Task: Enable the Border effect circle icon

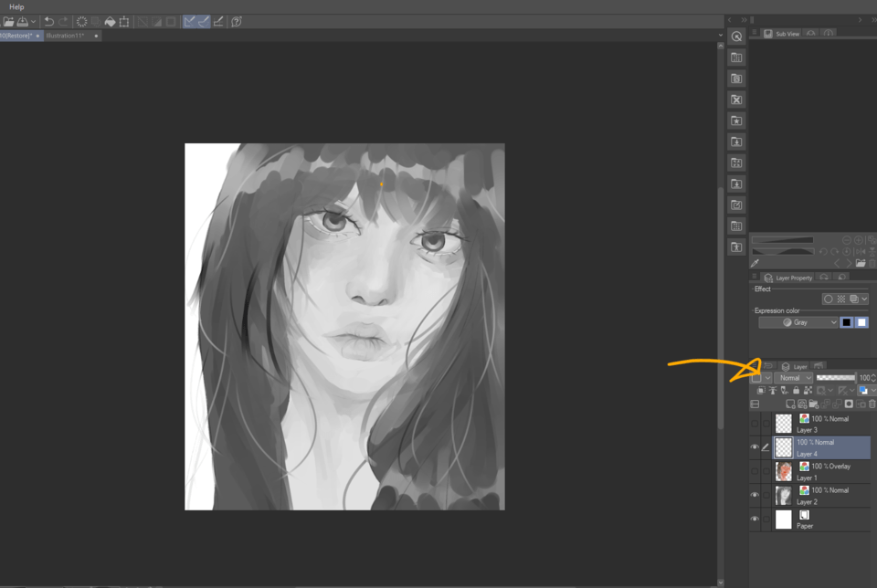Action: click(x=829, y=299)
